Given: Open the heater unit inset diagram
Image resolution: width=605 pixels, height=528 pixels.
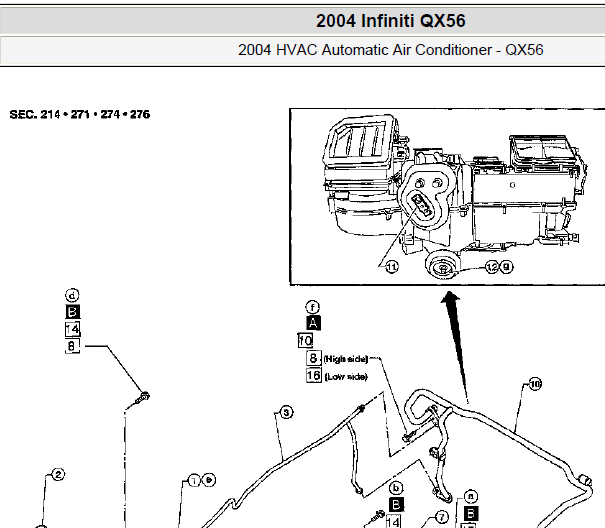Looking at the screenshot, I should [x=447, y=197].
